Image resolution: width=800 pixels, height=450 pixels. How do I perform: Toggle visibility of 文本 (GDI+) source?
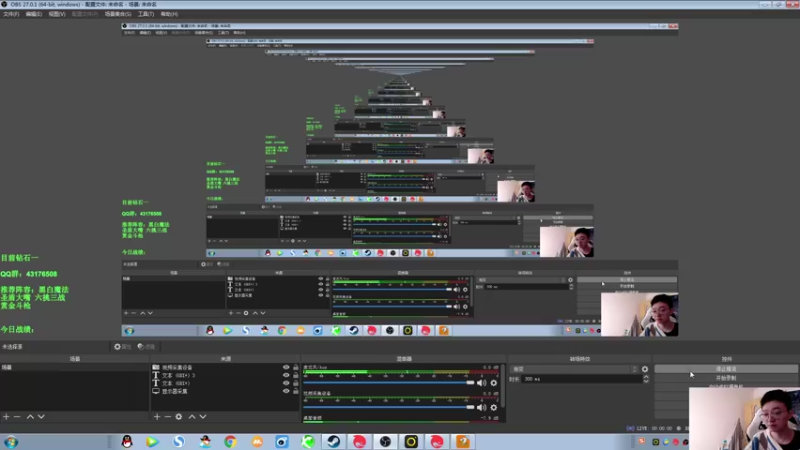286,383
